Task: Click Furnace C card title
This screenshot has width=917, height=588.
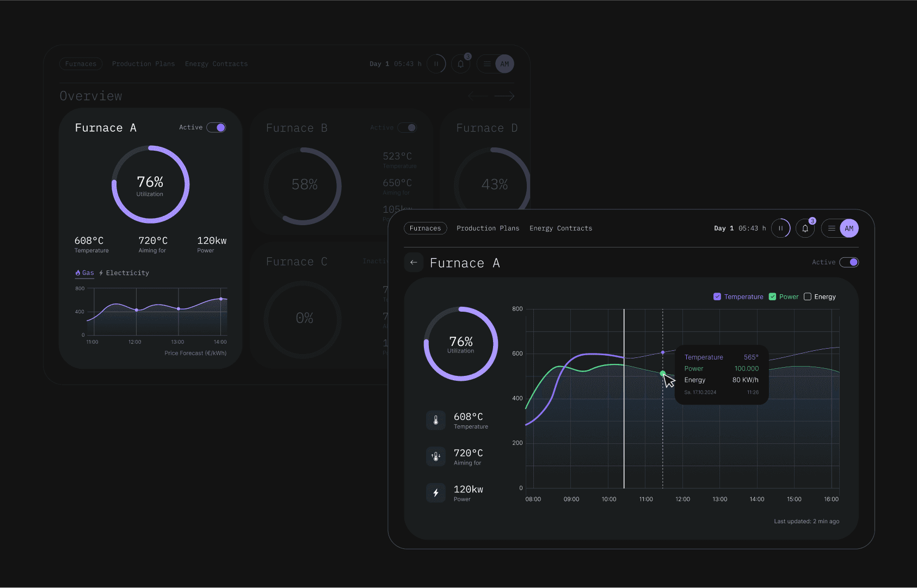Action: [297, 262]
